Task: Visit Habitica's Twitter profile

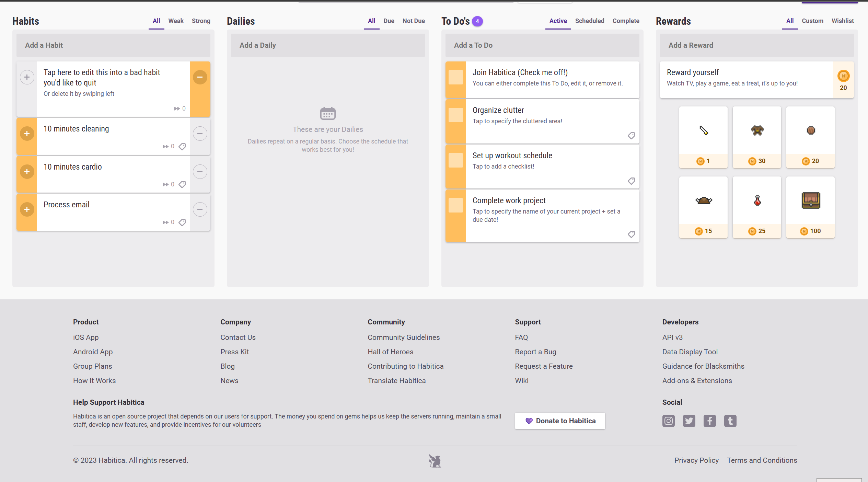Action: (x=689, y=421)
